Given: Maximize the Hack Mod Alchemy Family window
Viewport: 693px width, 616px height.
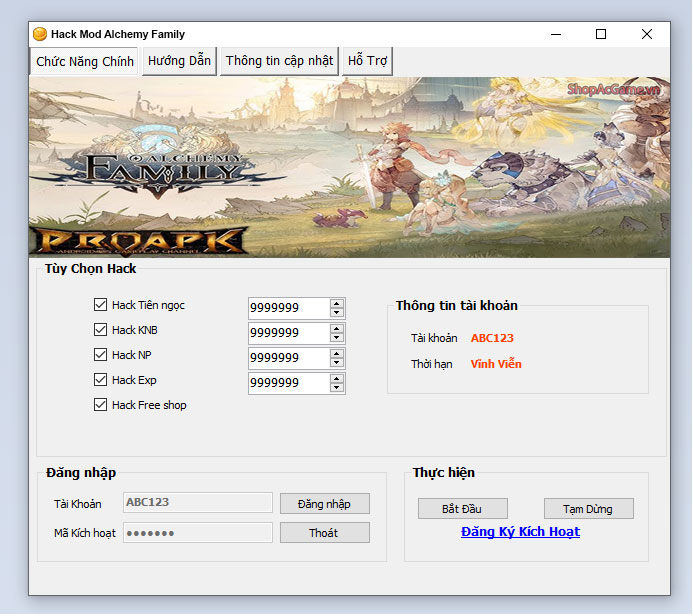Looking at the screenshot, I should [x=601, y=34].
